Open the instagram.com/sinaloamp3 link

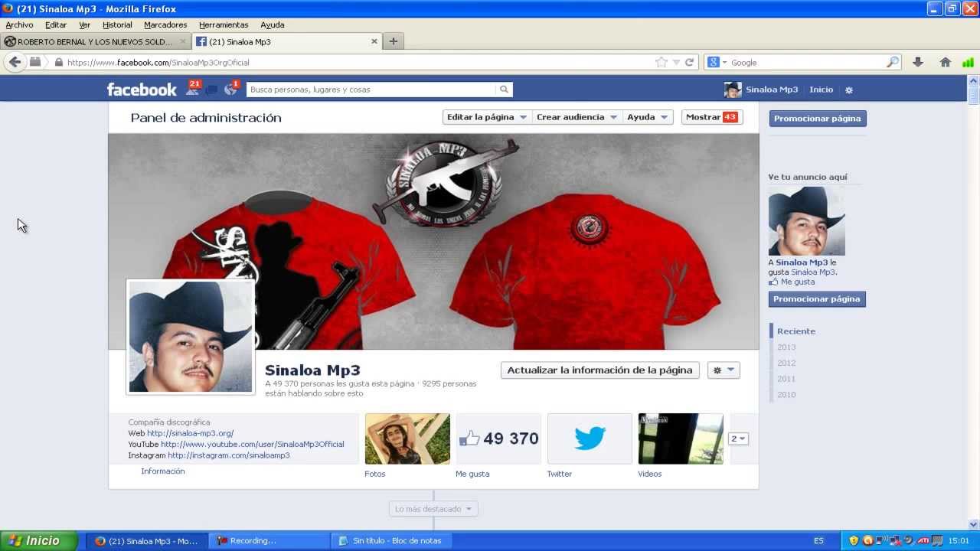pos(229,455)
